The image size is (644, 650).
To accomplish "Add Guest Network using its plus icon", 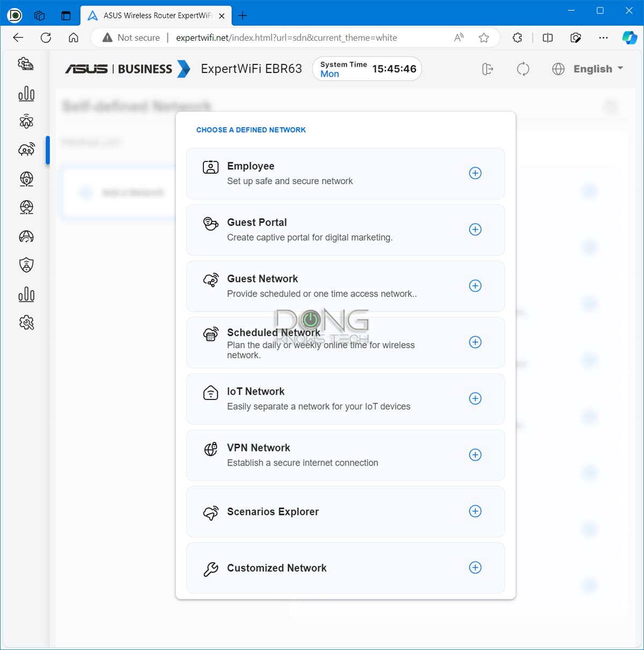I will 475,286.
